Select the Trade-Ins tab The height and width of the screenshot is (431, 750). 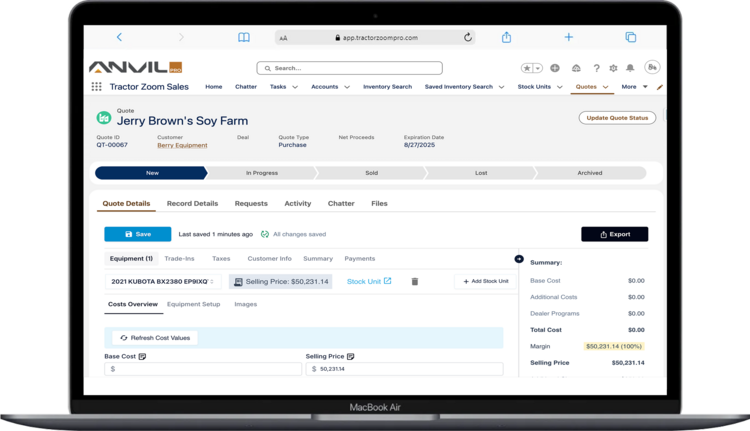(x=179, y=259)
